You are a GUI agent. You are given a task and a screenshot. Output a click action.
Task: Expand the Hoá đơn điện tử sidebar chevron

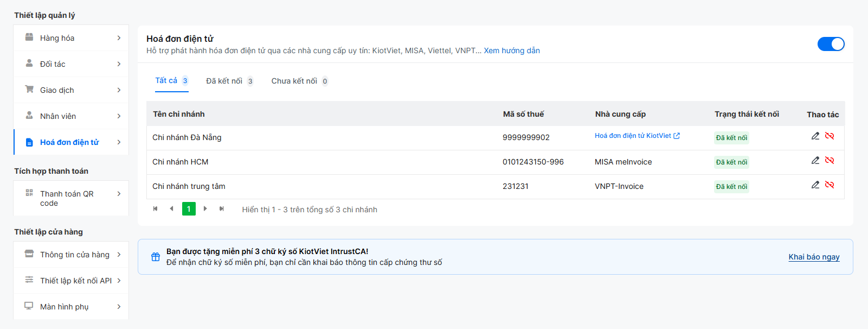click(x=119, y=142)
